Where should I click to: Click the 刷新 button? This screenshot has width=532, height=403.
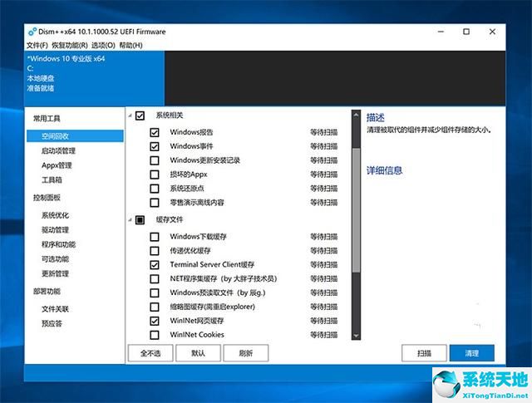click(246, 353)
